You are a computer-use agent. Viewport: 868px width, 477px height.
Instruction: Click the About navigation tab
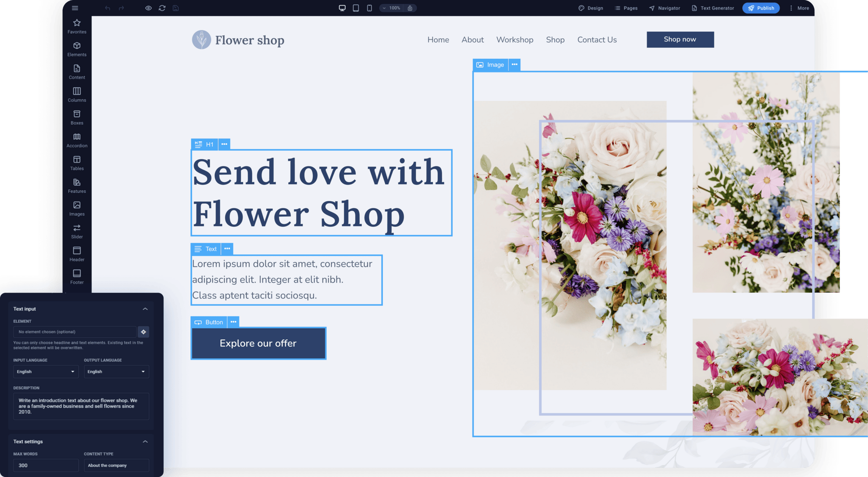(x=473, y=39)
